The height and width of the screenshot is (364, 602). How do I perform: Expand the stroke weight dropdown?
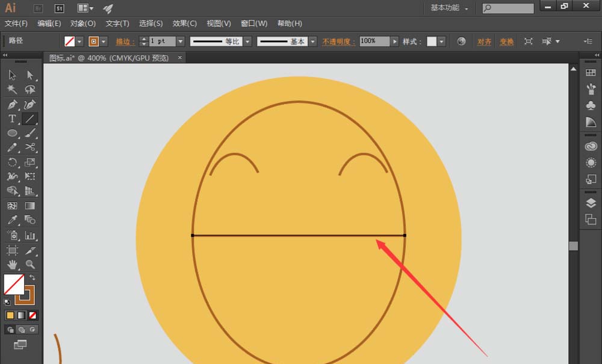coord(181,41)
